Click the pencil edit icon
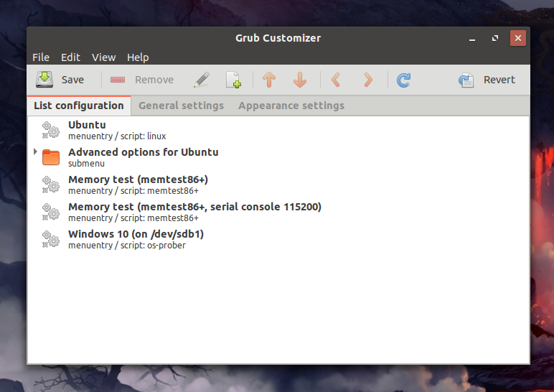 tap(202, 80)
